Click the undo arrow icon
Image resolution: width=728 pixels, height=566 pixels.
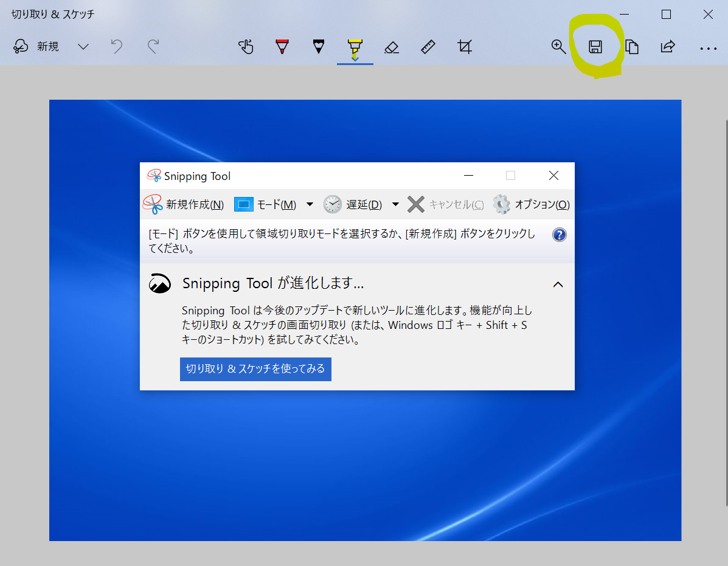point(117,46)
